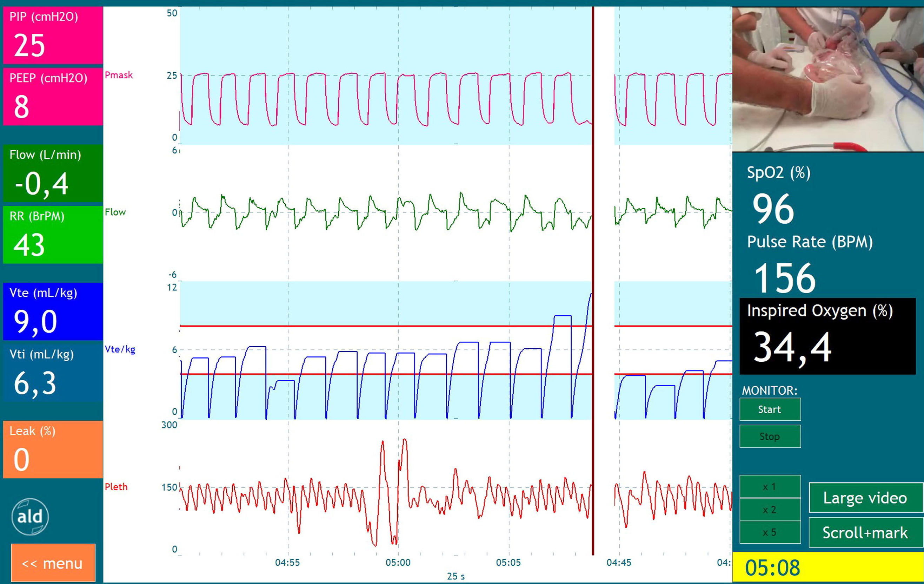Screen dimensions: 924x584
Task: Click the 05:00 time axis label
Action: pos(398,563)
